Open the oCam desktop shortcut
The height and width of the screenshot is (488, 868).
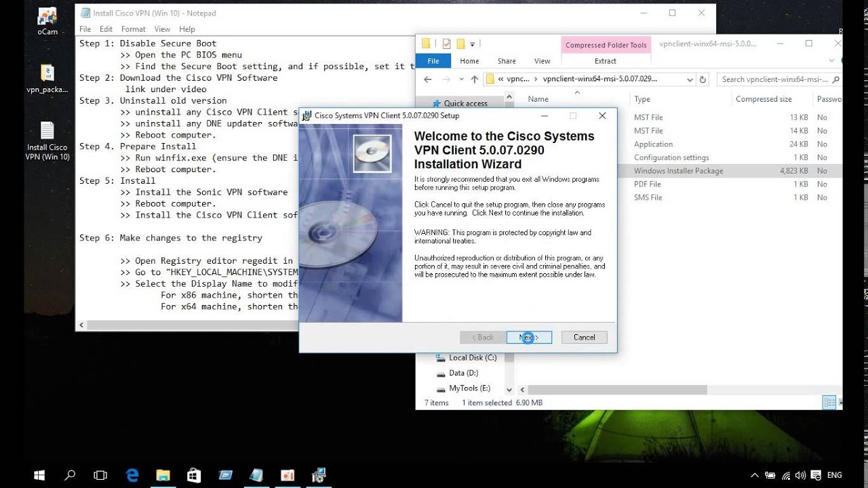click(x=47, y=22)
